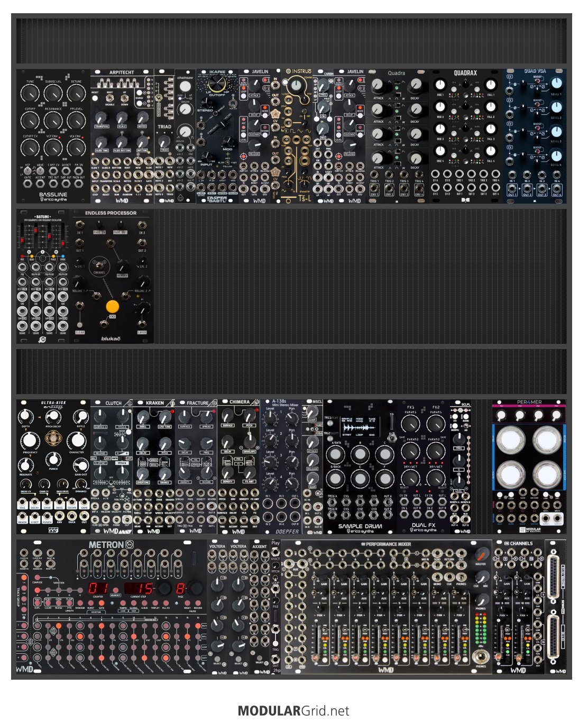Click the orange button on Endless Processor
588x722 pixels.
(112, 306)
